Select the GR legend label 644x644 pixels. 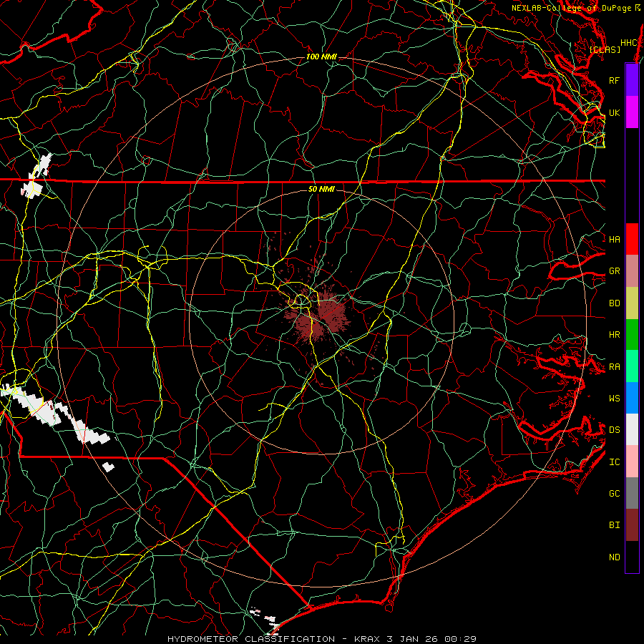(x=614, y=271)
